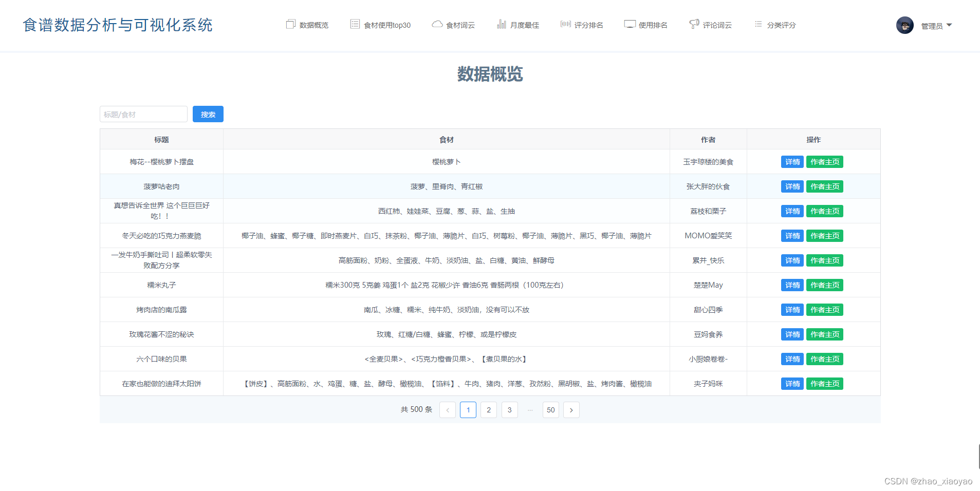Open the 食材词云 menu item
The height and width of the screenshot is (491, 980).
(x=453, y=25)
